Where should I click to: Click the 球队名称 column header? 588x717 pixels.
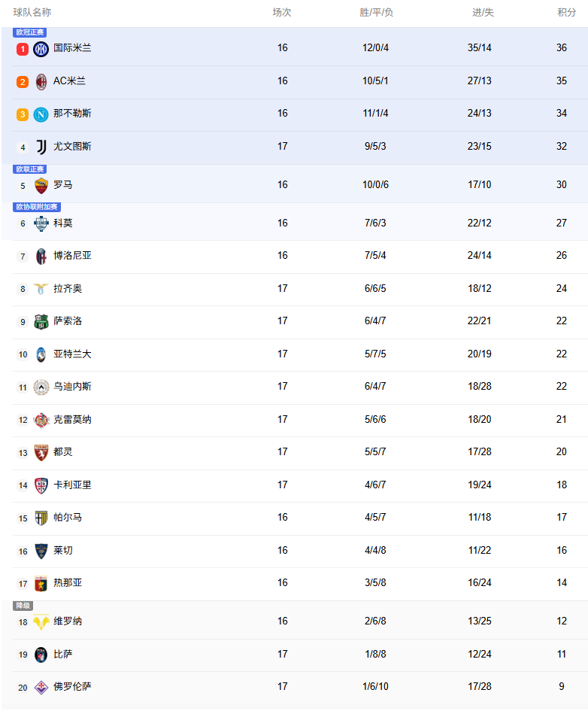coord(32,13)
